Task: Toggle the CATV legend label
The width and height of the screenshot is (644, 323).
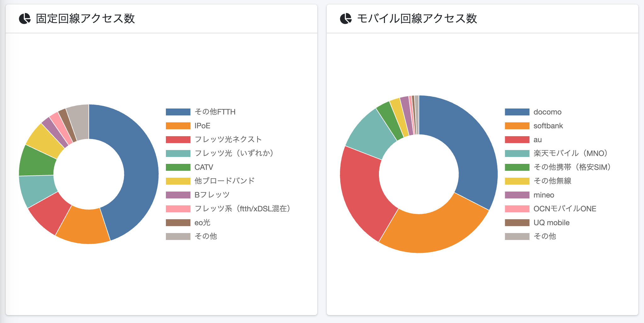Action: [204, 167]
